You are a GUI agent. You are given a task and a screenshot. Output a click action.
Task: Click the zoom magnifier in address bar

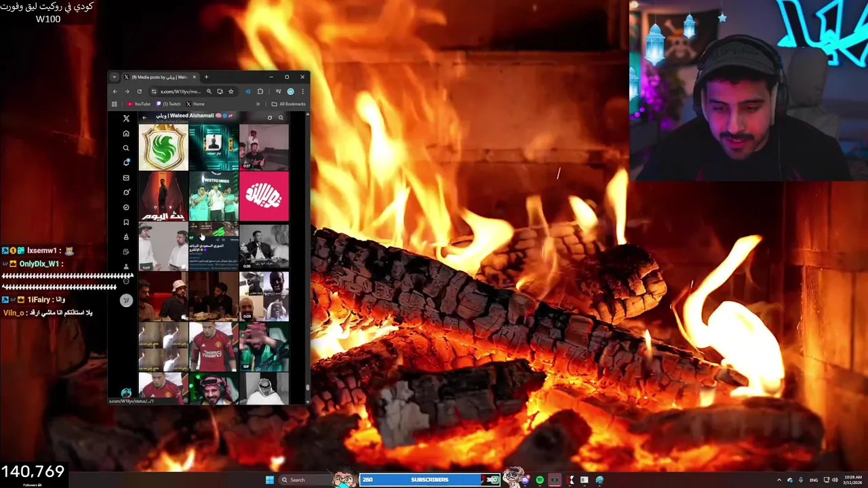(x=209, y=91)
